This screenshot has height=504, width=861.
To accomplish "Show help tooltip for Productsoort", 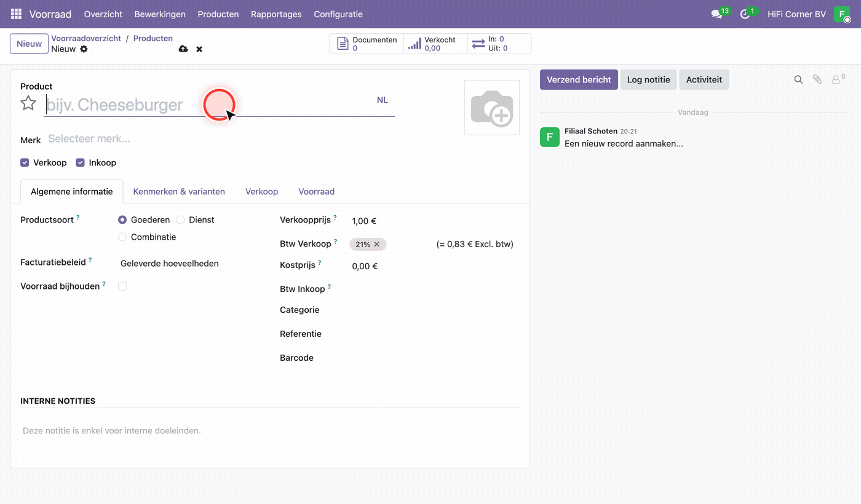I will (x=77, y=218).
